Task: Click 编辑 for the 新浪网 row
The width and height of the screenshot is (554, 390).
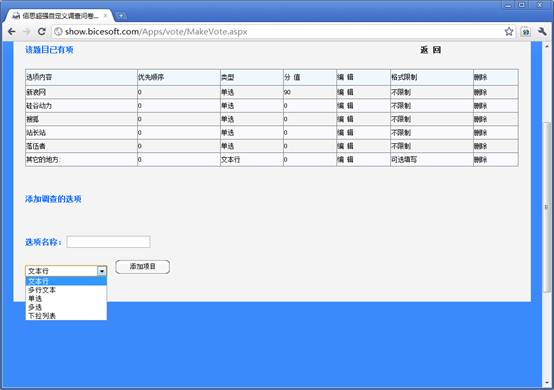Action: [x=345, y=92]
